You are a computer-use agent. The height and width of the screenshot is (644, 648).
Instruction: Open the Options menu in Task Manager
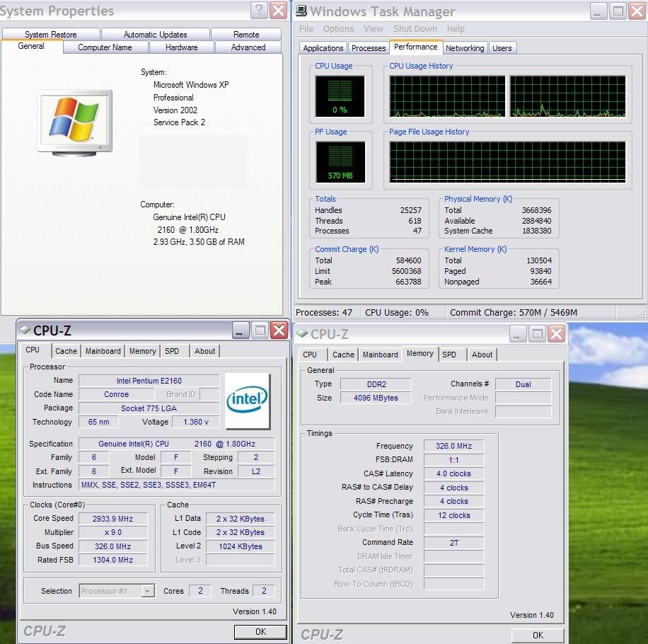click(338, 29)
